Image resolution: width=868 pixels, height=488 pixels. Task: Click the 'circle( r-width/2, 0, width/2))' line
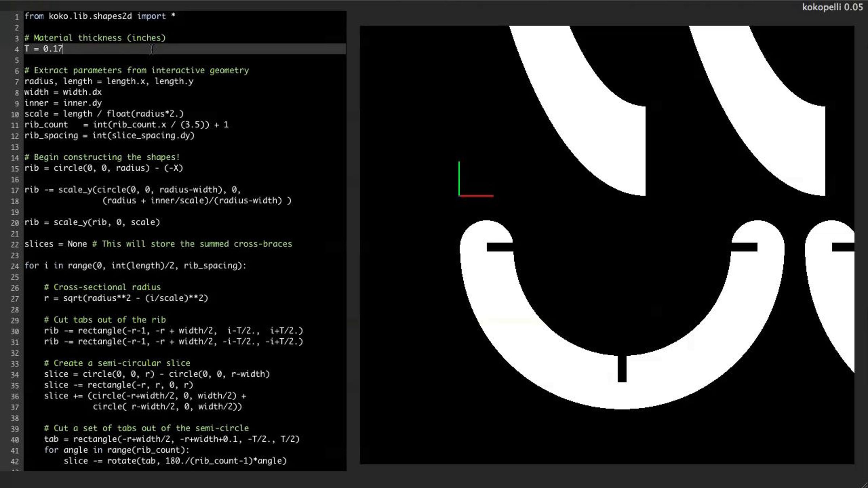coord(167,407)
